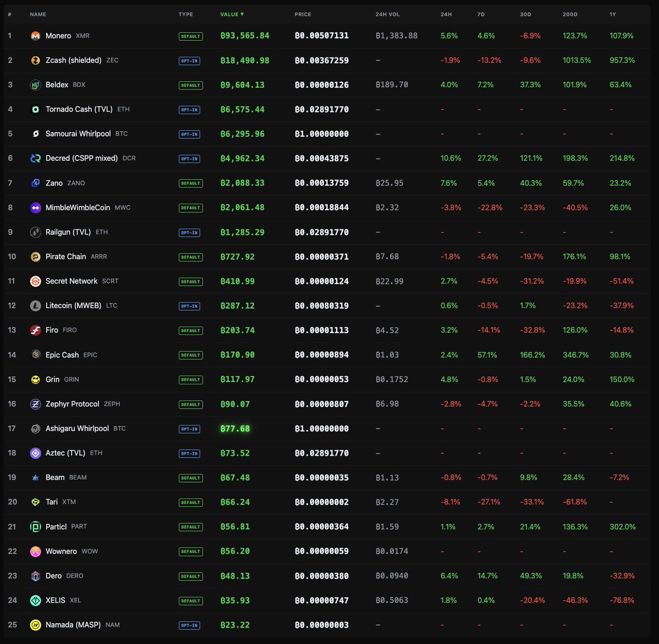Click highlighted Ashigaru value ₿77.68

click(235, 428)
